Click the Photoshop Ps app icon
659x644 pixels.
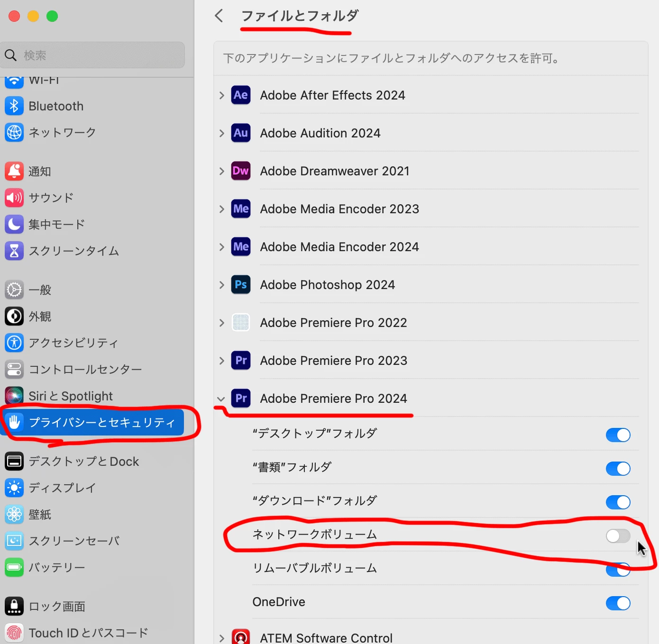241,285
